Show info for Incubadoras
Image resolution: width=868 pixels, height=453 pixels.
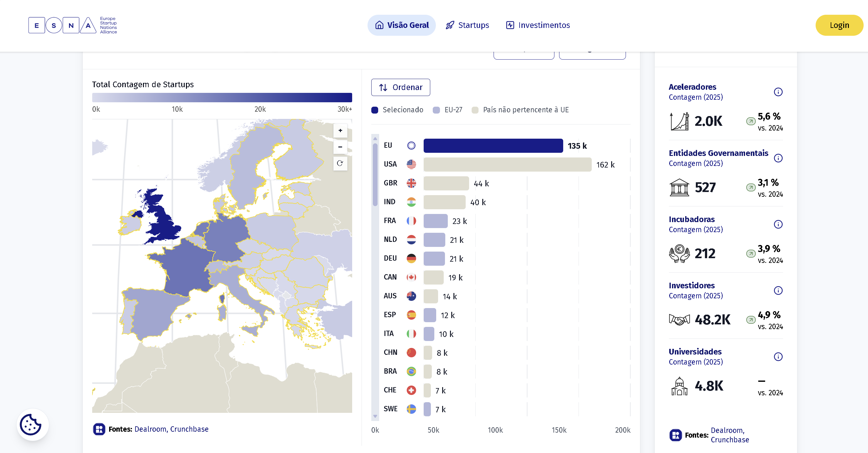[778, 225]
